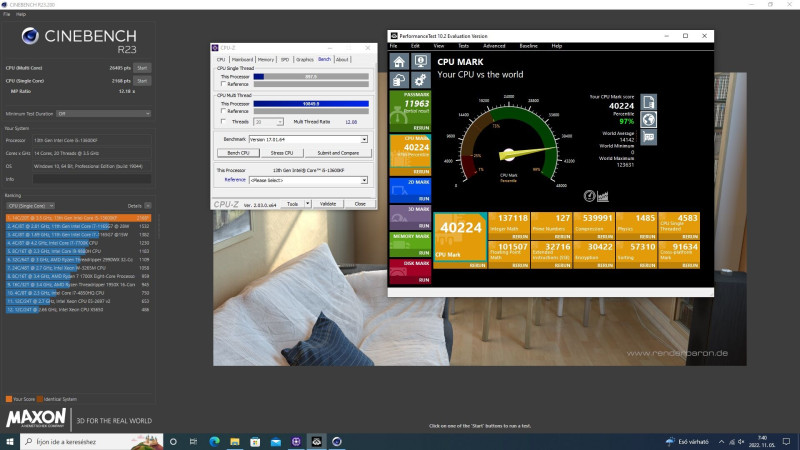Open Microsoft Edge from the taskbar
800x450 pixels.
click(x=214, y=441)
